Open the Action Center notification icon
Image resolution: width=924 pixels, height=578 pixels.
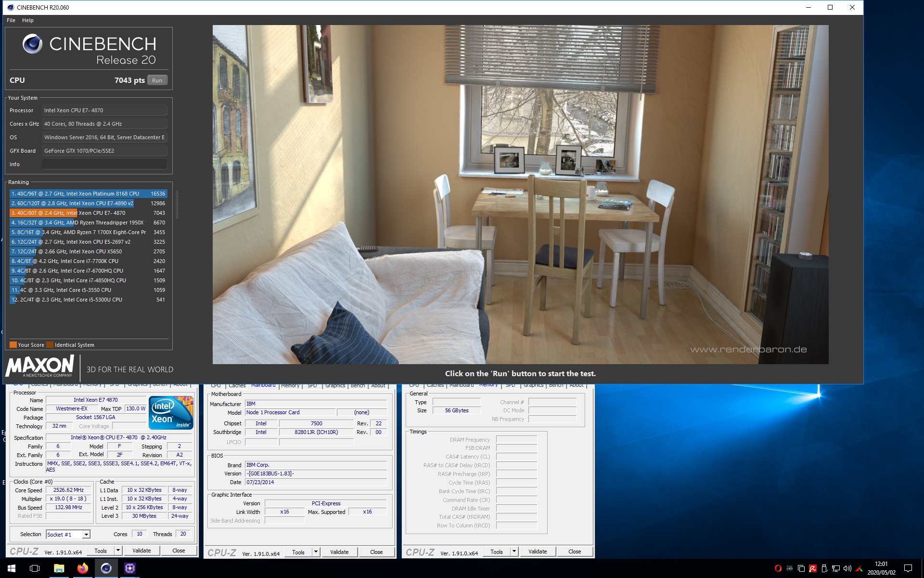coord(908,568)
